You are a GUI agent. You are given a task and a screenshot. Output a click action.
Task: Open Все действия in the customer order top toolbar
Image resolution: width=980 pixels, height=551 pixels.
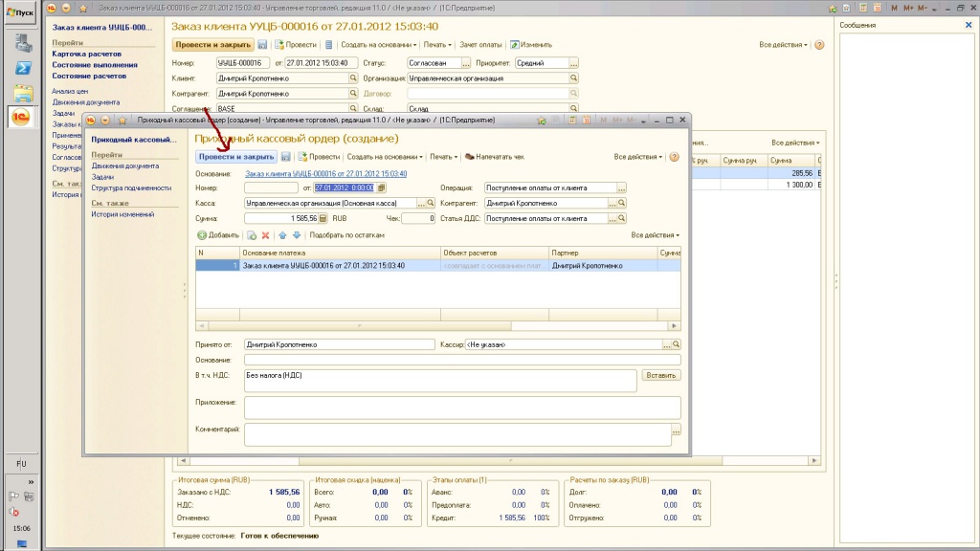pyautogui.click(x=783, y=45)
